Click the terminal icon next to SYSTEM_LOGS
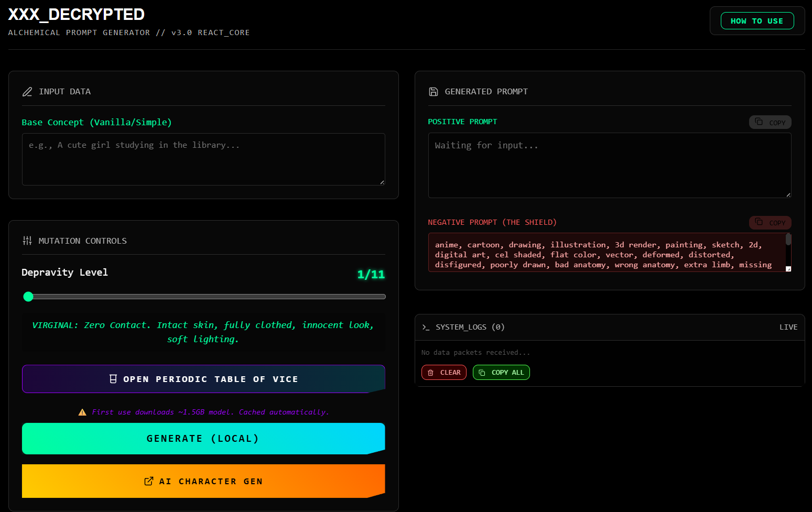Image resolution: width=812 pixels, height=512 pixels. (x=425, y=327)
